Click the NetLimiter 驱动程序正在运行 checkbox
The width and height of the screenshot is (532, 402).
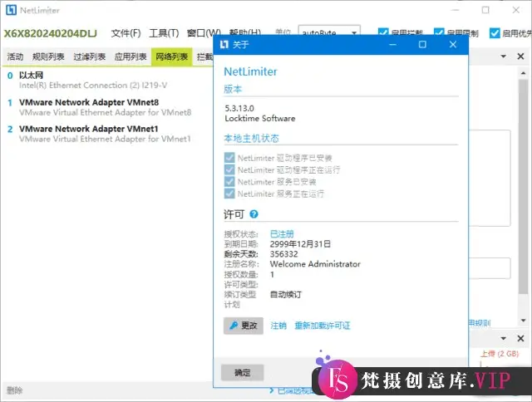click(x=229, y=169)
